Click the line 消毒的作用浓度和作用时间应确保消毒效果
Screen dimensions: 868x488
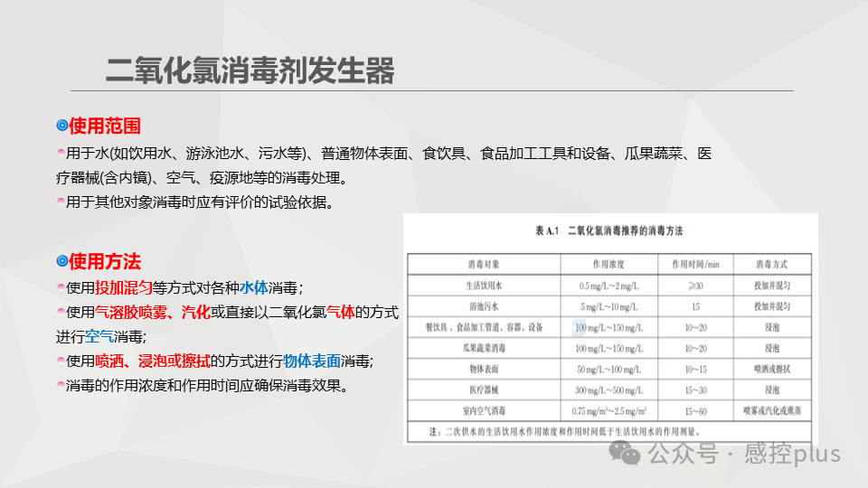click(207, 386)
